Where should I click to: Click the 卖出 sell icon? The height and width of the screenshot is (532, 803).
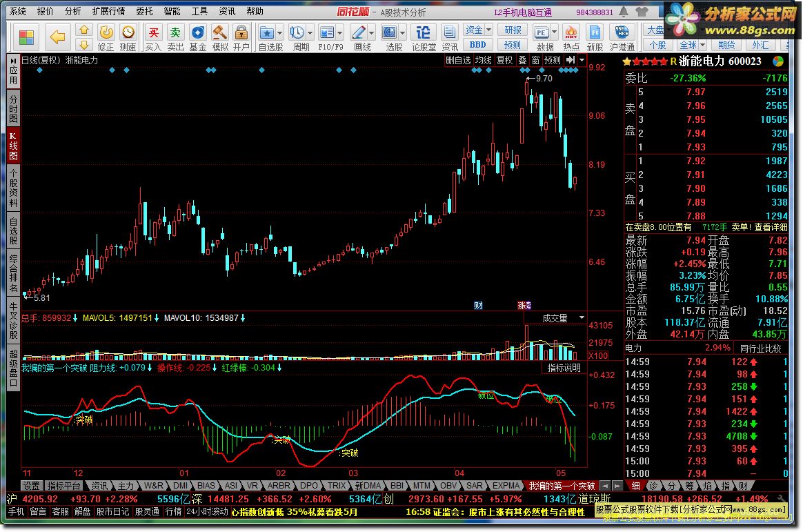coord(175,32)
